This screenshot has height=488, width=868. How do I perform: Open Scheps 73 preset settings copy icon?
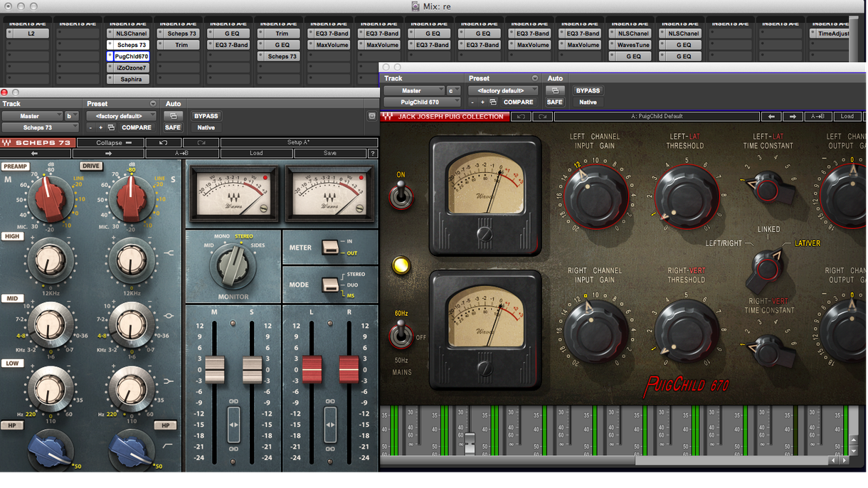pyautogui.click(x=111, y=128)
